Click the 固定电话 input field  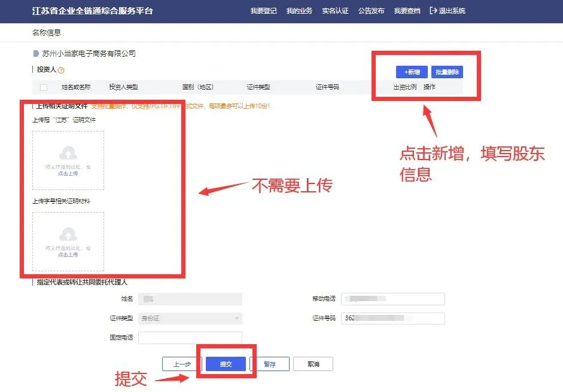click(190, 338)
